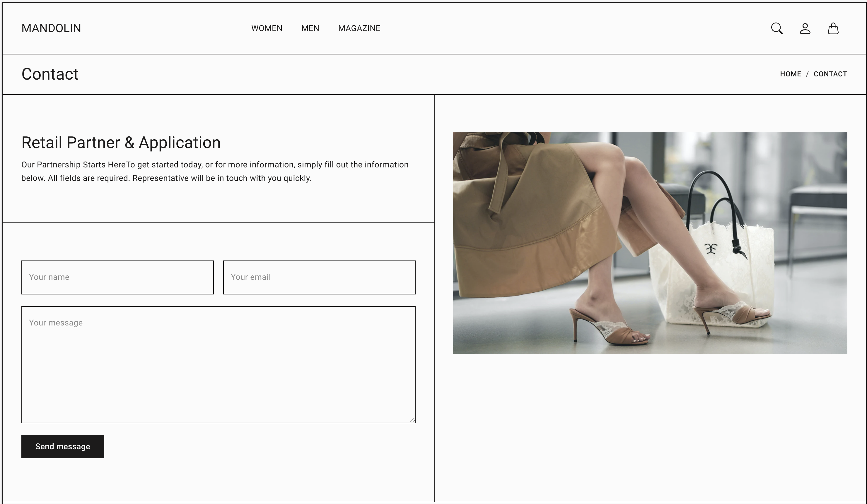
Task: Go to MANDOLIN logo homepage
Action: [x=51, y=28]
